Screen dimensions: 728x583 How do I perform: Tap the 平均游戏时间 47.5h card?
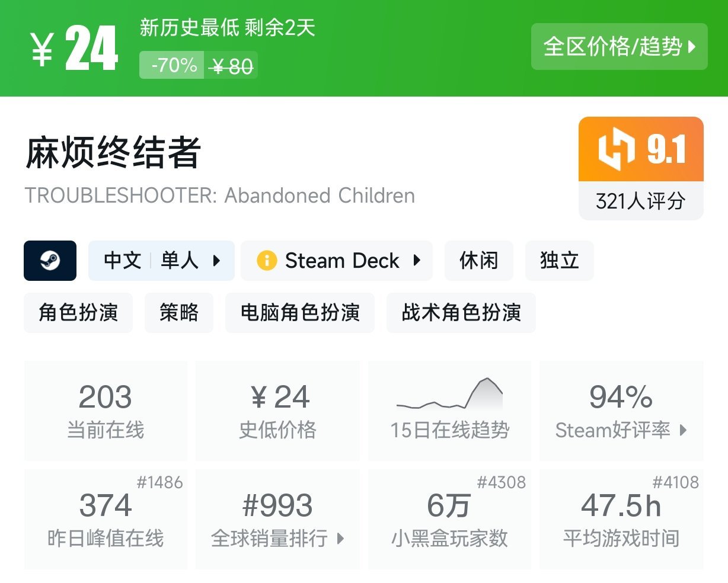tap(621, 520)
